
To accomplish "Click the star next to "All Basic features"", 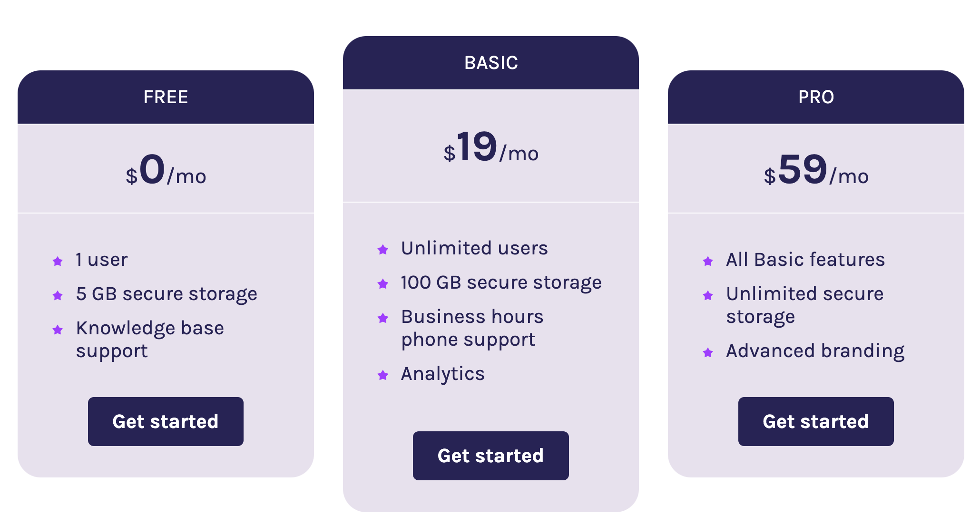I will point(708,261).
